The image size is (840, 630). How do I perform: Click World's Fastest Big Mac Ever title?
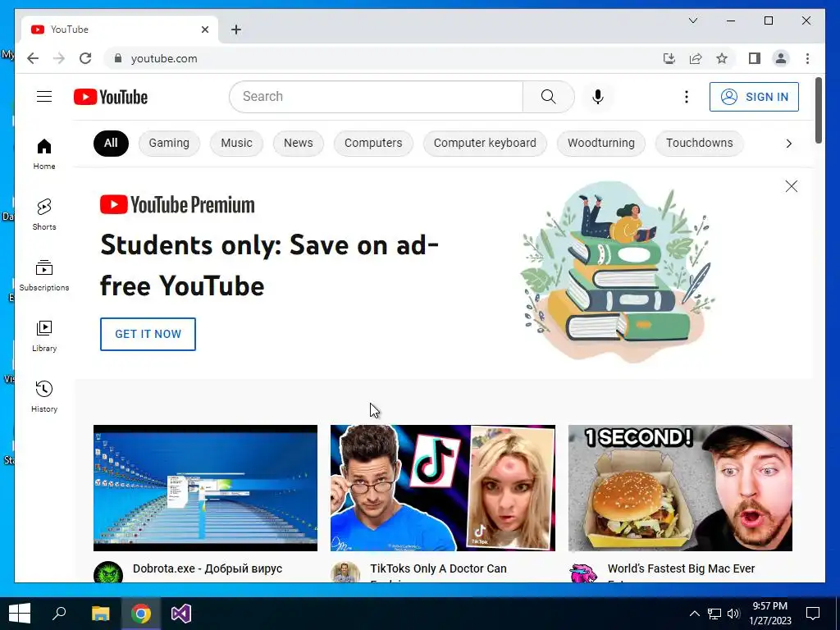coord(681,569)
